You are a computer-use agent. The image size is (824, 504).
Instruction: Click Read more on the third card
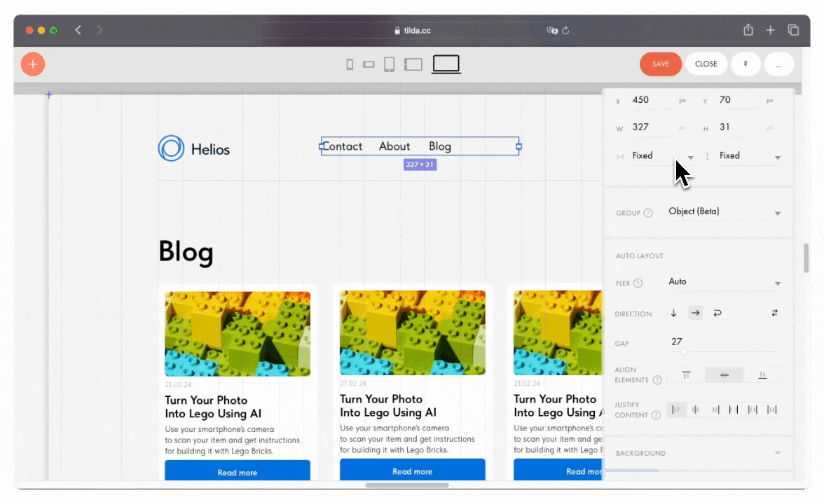point(558,470)
